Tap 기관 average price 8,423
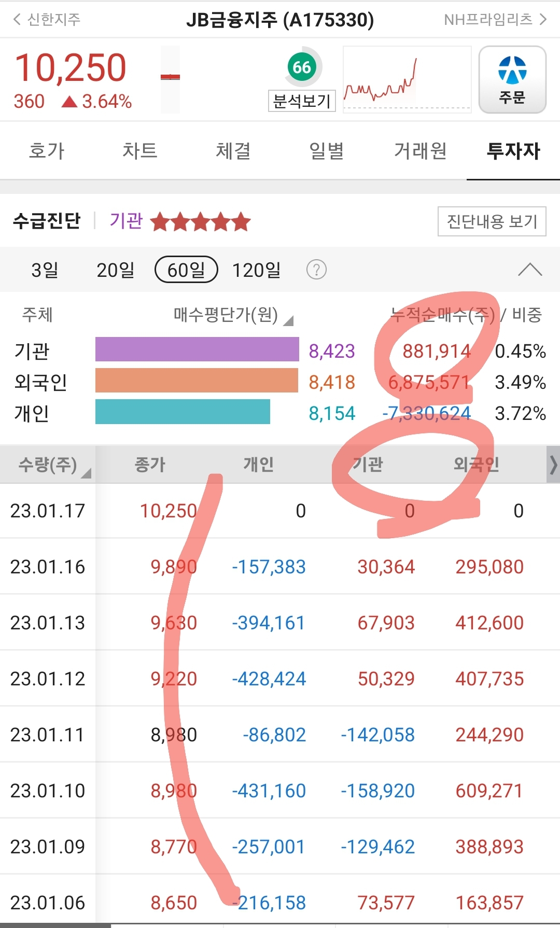This screenshot has height=928, width=560. tap(332, 351)
